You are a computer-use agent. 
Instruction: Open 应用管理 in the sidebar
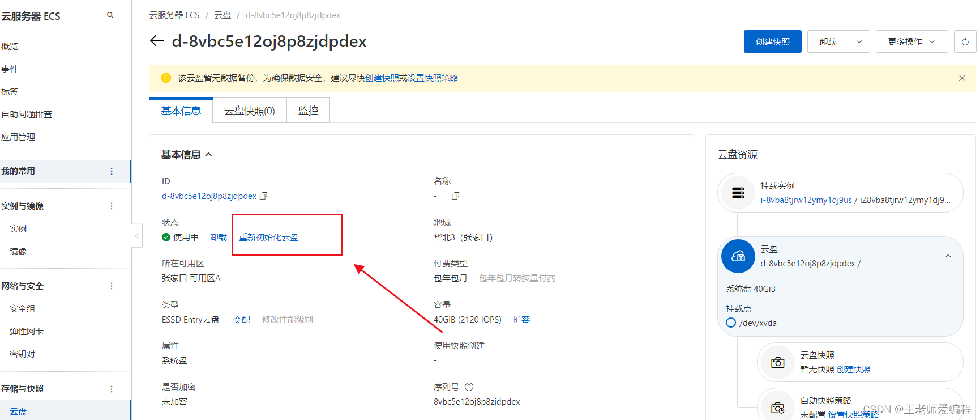(18, 137)
